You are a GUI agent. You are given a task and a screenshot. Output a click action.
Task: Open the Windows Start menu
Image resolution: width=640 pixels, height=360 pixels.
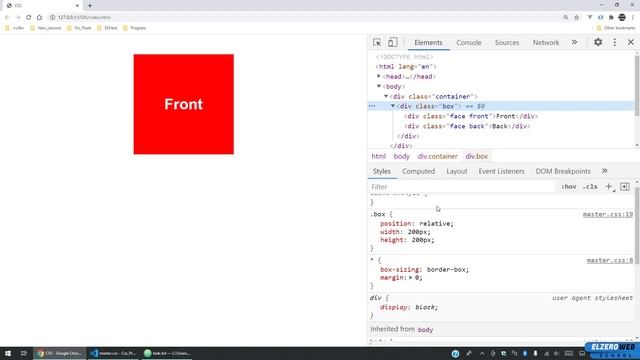pyautogui.click(x=8, y=353)
